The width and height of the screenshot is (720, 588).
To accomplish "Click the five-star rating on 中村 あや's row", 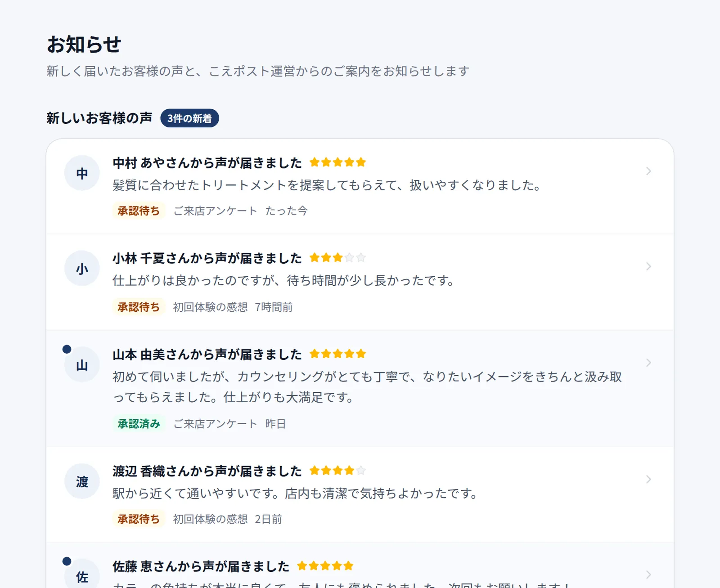I will [x=338, y=162].
